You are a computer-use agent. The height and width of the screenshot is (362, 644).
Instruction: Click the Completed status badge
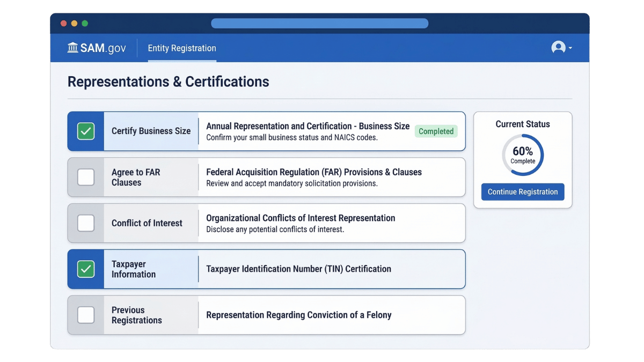coord(436,131)
